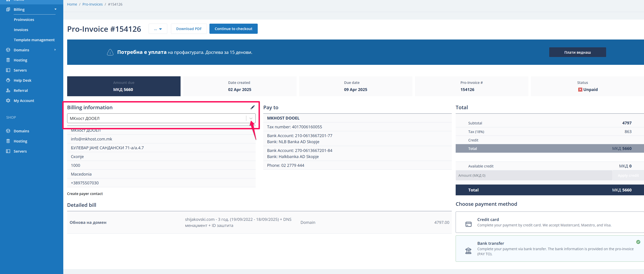Expand the Domains submenu arrow in sidebar
Image resolution: width=644 pixels, height=274 pixels.
point(55,50)
